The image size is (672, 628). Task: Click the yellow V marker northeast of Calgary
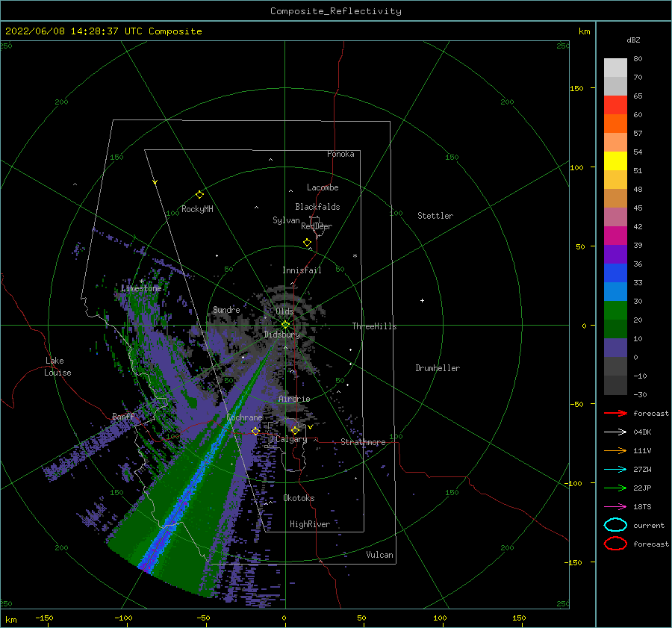311,427
